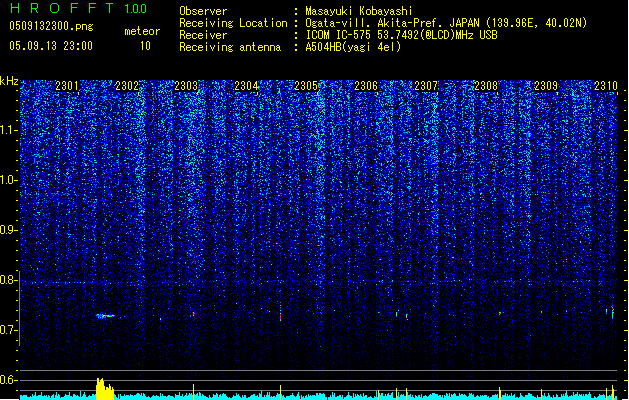Click the 2308 time axis label
Viewport: 629px width, 400px height.
[486, 85]
